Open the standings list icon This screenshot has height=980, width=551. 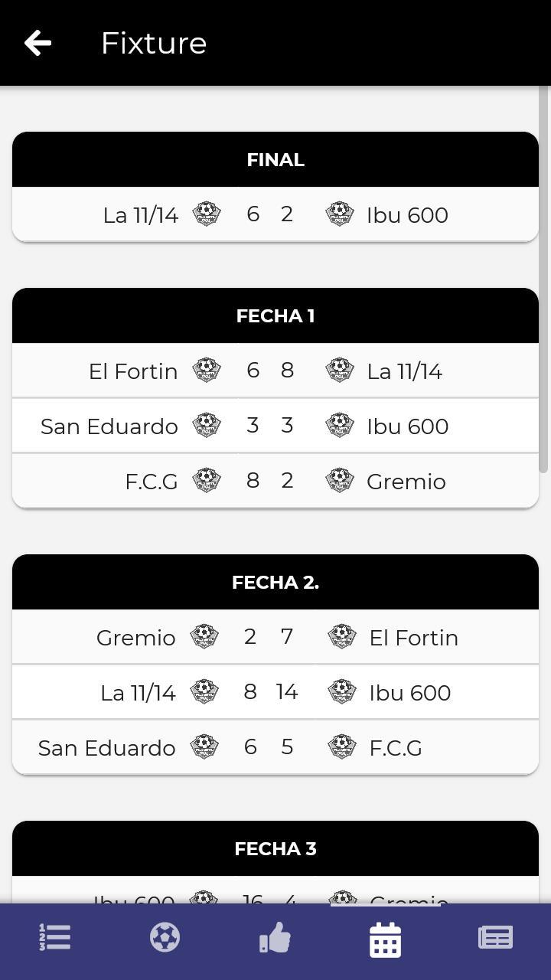coord(54,936)
